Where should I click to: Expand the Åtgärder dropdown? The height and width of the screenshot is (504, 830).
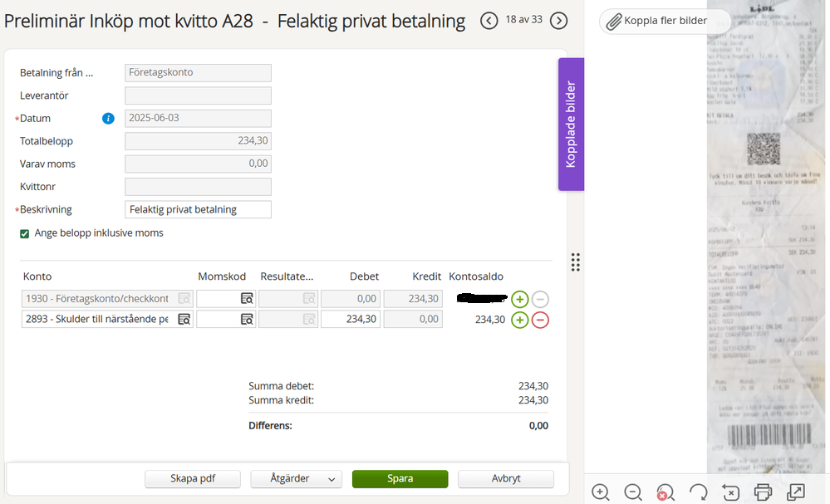tap(296, 478)
